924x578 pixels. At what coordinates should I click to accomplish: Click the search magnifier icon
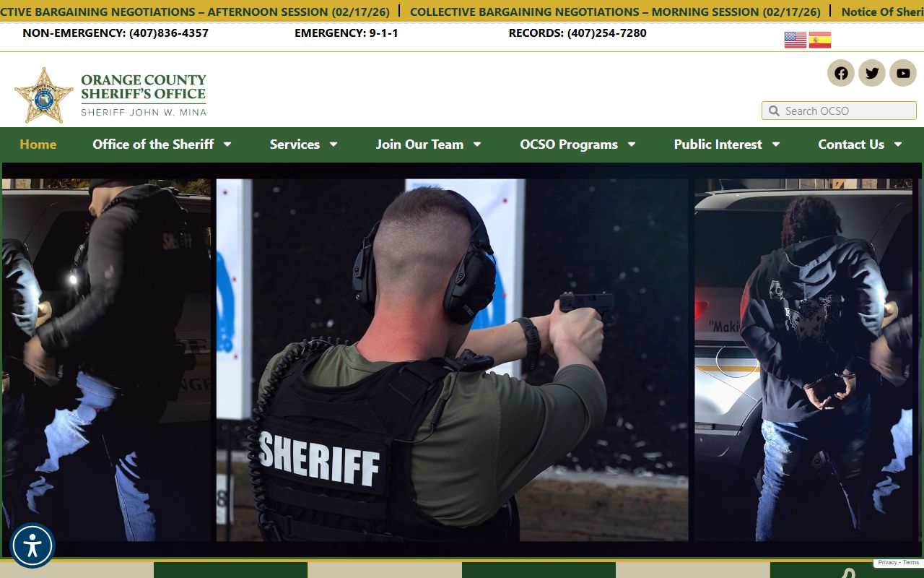(x=774, y=111)
